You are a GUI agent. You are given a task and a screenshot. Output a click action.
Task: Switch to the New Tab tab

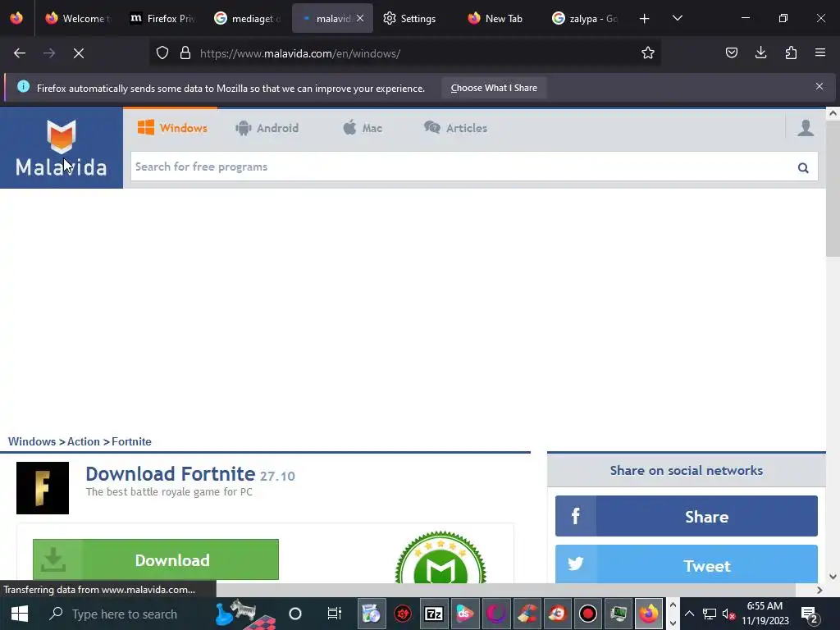coord(495,18)
